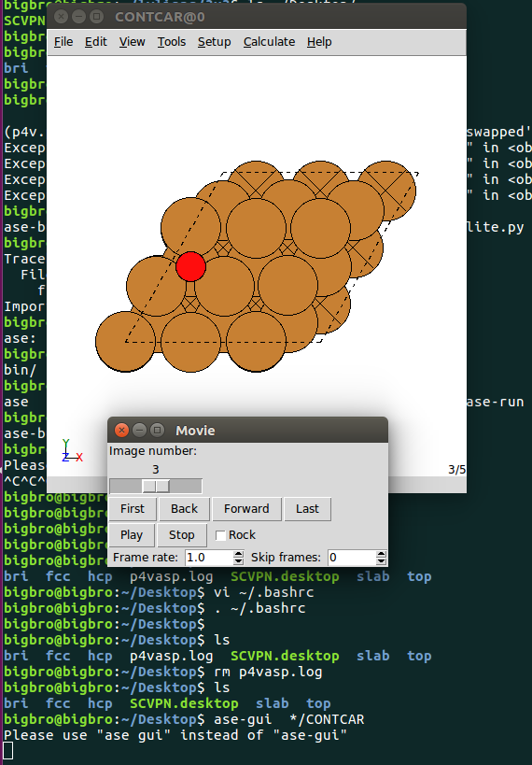This screenshot has width=532, height=765.
Task: Click the XYZ axes indicator
Action: (x=72, y=450)
